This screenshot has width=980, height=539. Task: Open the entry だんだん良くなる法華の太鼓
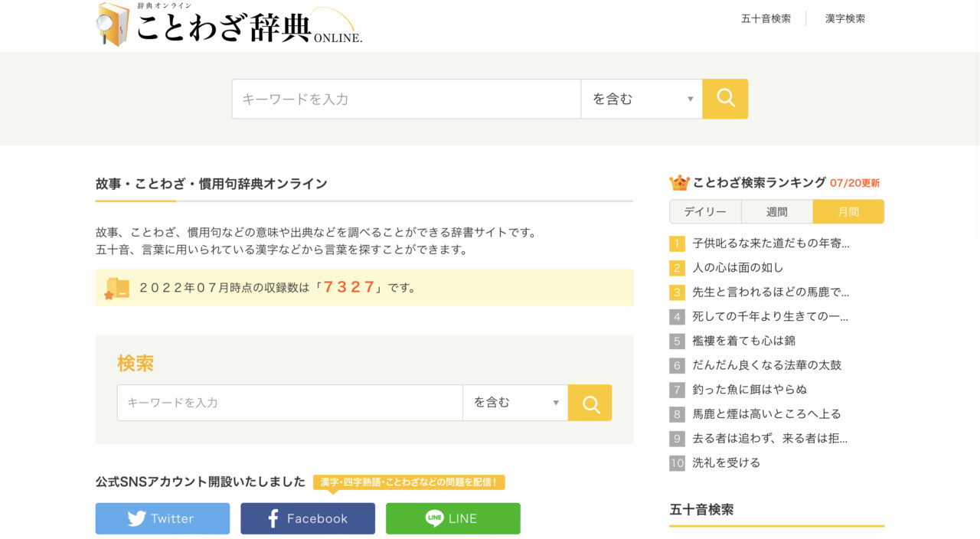(767, 365)
